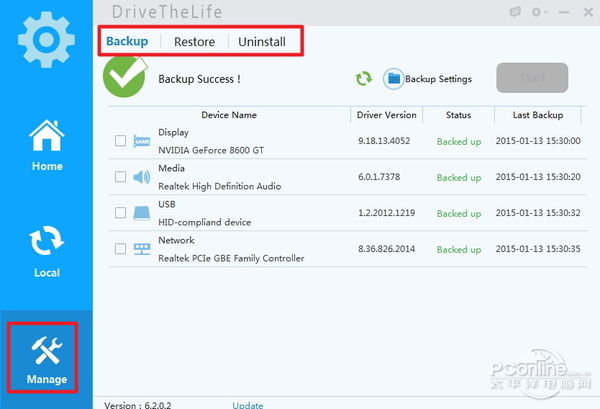Check the Realtek High Definition Audio checkbox
The height and width of the screenshot is (409, 600).
pos(121,177)
